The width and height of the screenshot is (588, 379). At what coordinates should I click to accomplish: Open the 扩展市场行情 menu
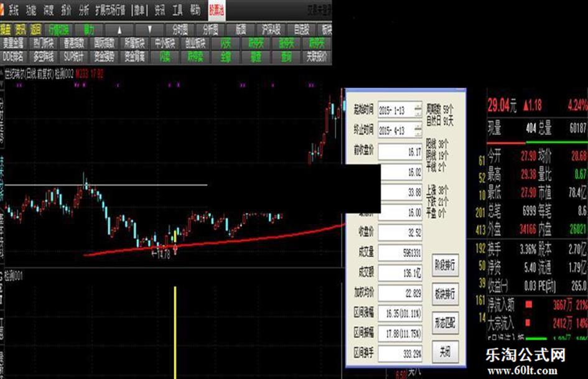tap(110, 10)
